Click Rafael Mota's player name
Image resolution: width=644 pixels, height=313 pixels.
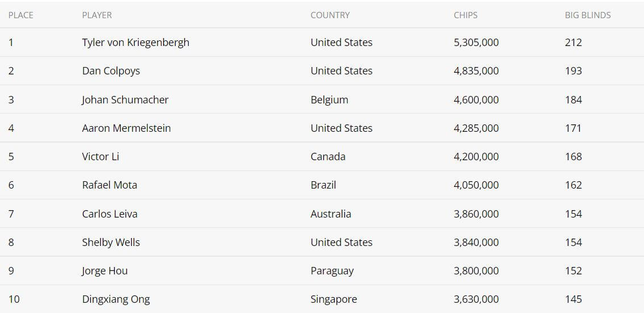click(110, 185)
